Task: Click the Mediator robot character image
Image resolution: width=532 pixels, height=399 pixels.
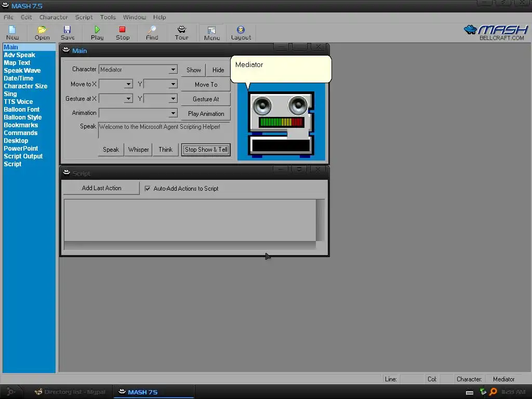Action: pos(281,125)
